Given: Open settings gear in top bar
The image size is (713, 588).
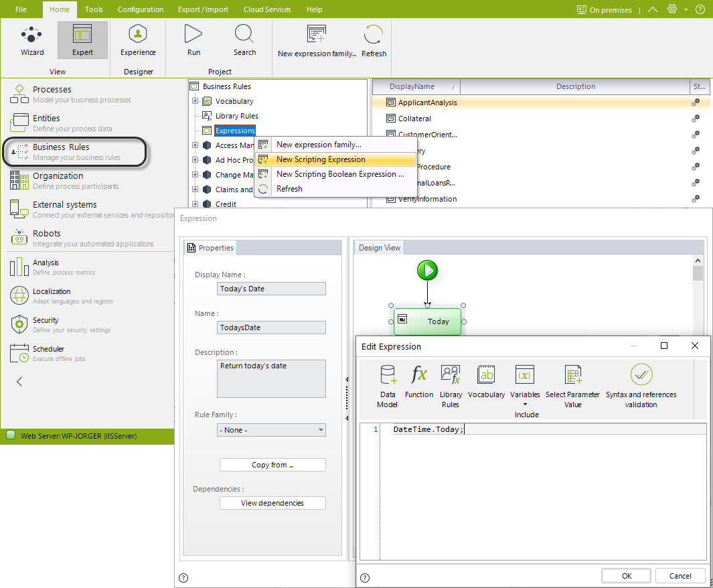Looking at the screenshot, I should coord(672,9).
